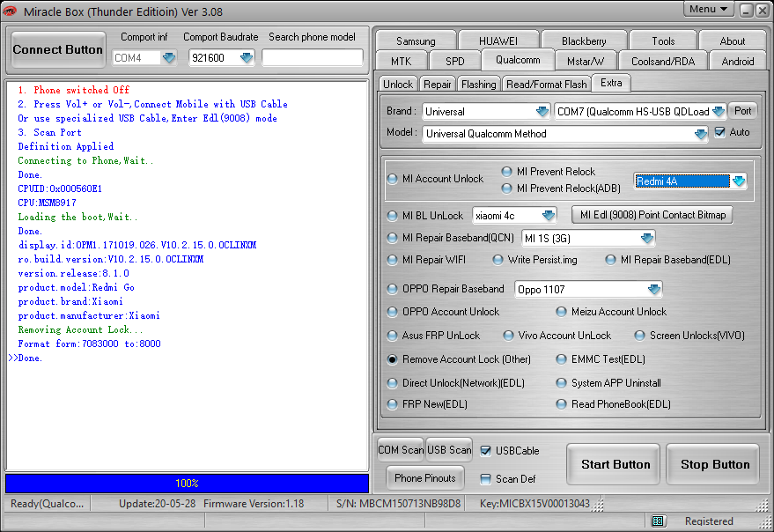Image resolution: width=774 pixels, height=532 pixels.
Task: Open the Blackberry tab
Action: tap(584, 41)
